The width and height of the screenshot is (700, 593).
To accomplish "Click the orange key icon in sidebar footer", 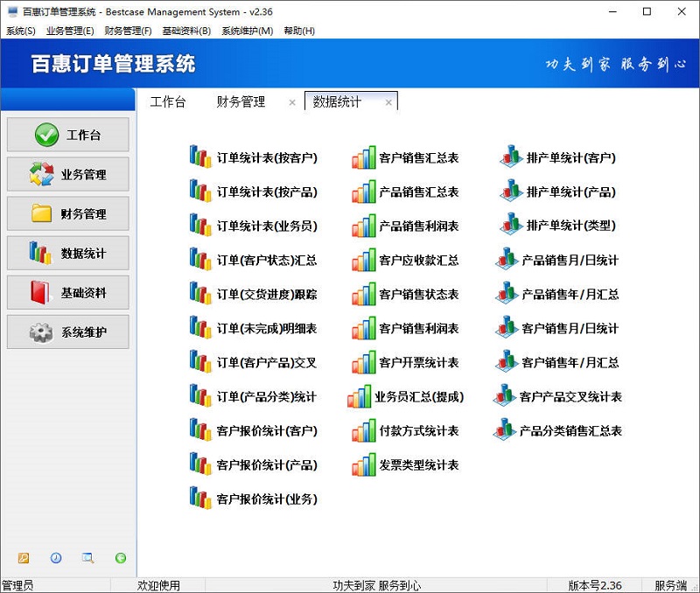I will click(24, 558).
